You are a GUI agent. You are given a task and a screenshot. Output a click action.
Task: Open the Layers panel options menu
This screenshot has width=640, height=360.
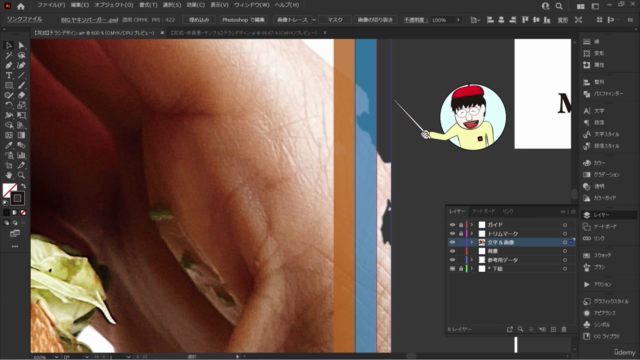tap(573, 211)
